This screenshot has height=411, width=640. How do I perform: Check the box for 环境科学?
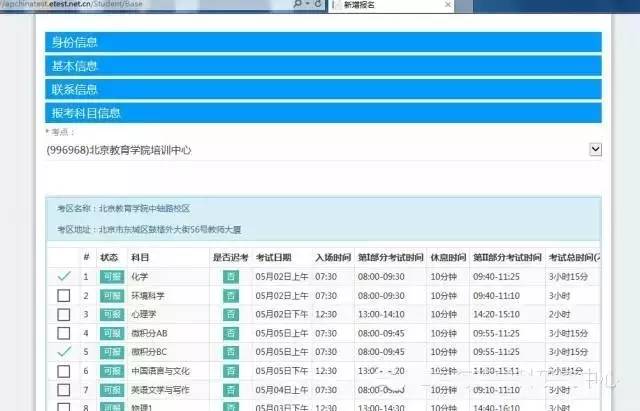point(64,296)
